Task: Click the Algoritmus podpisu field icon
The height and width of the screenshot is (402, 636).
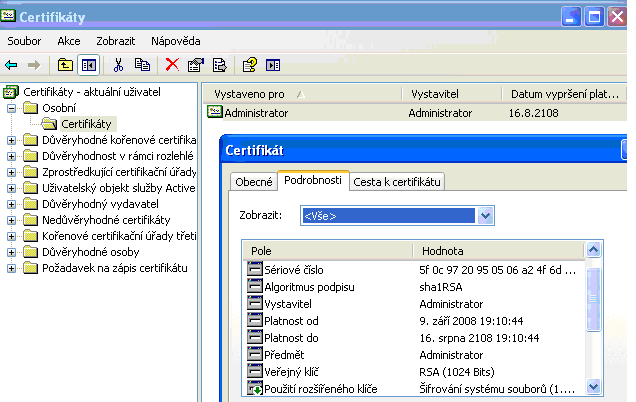Action: (255, 286)
